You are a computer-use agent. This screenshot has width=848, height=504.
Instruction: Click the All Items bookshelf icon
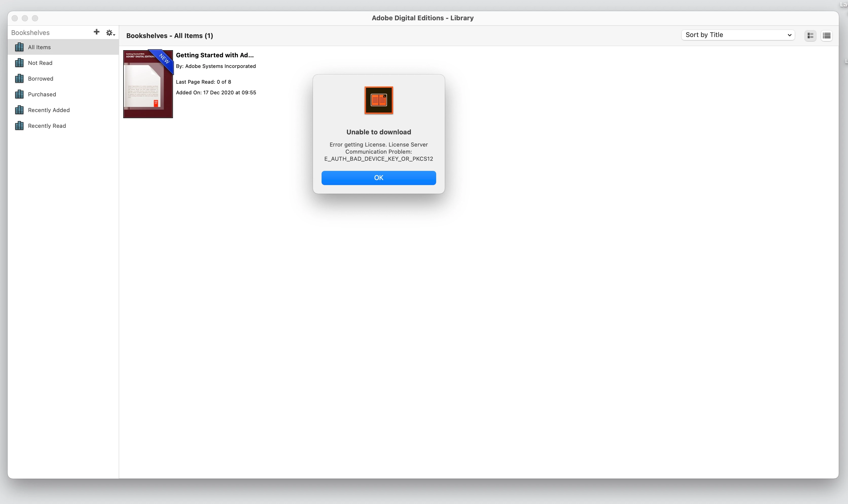pos(19,47)
